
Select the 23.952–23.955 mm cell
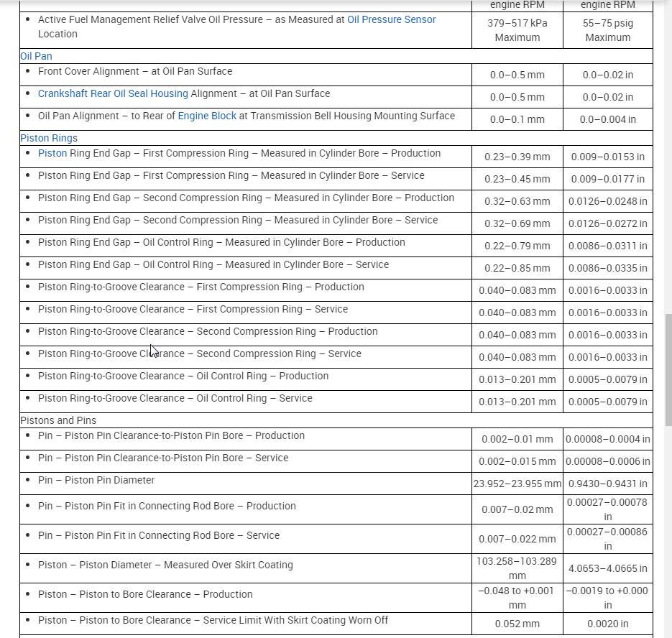tap(517, 484)
